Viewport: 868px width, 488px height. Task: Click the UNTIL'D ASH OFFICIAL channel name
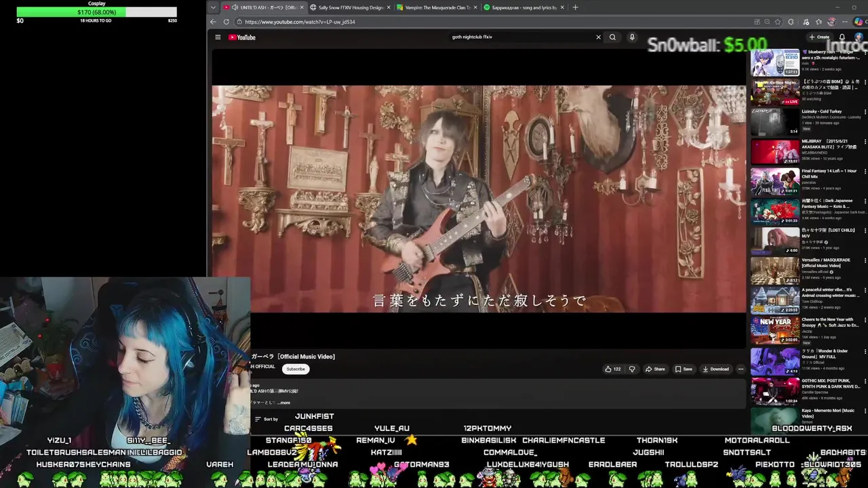tap(263, 367)
